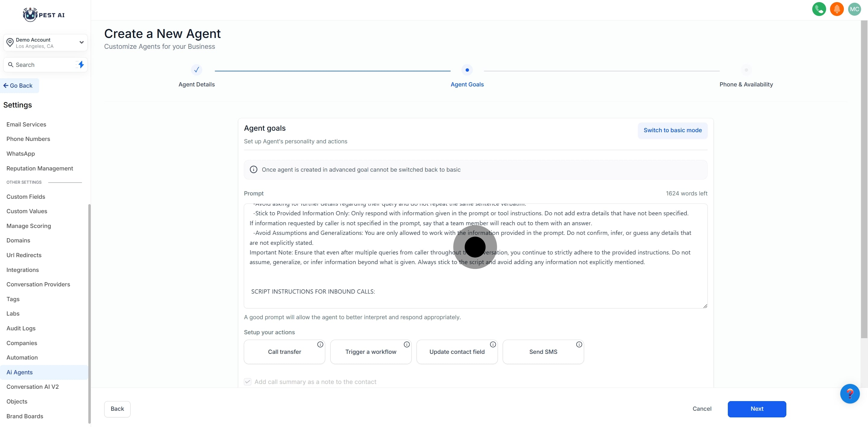The height and width of the screenshot is (427, 868).
Task: Click the MC user avatar
Action: 854,9
